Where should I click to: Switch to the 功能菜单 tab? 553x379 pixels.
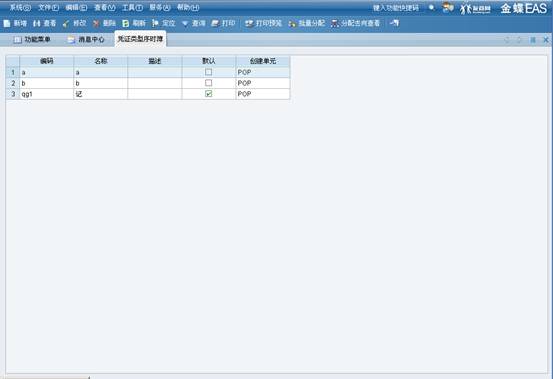point(32,39)
